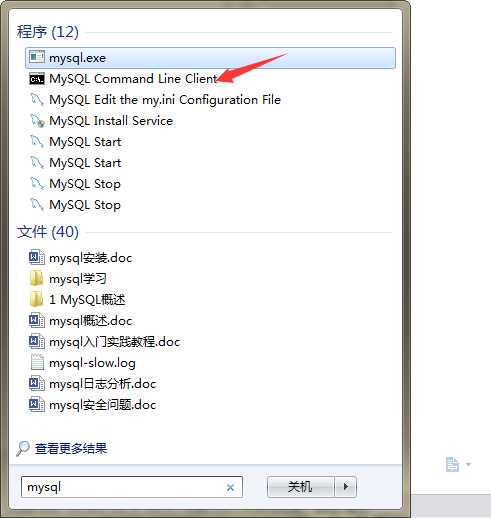The image size is (491, 518).
Task: Open the 1 MySQL概述 folder
Action: [x=87, y=299]
